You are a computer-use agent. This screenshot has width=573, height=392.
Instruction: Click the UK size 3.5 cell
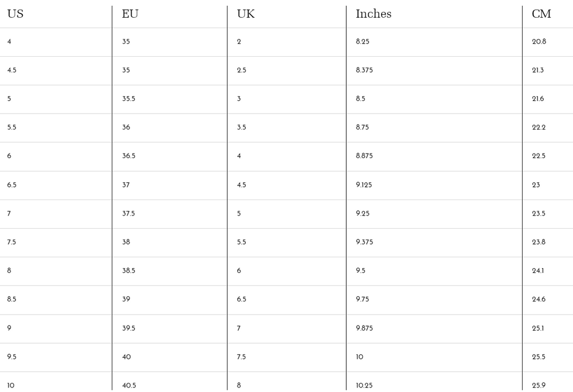point(242,128)
